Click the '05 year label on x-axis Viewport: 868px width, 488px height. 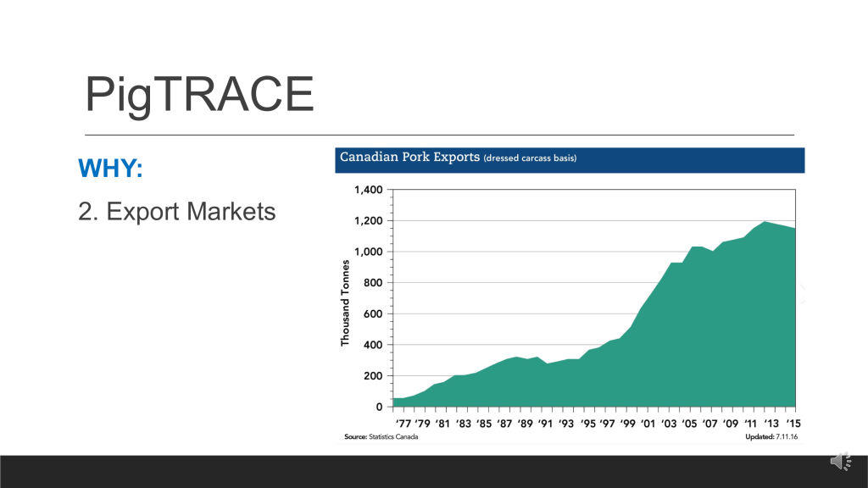click(x=691, y=422)
